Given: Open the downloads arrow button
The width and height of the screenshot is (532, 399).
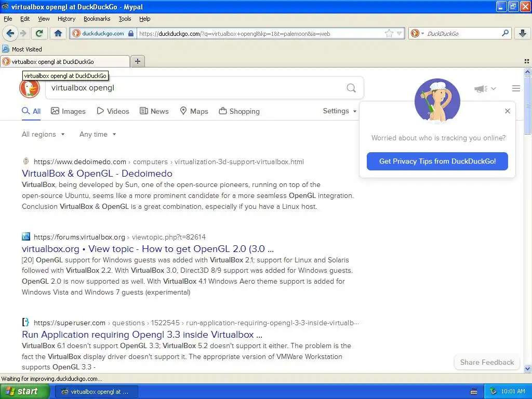Looking at the screenshot, I should pyautogui.click(x=523, y=33).
